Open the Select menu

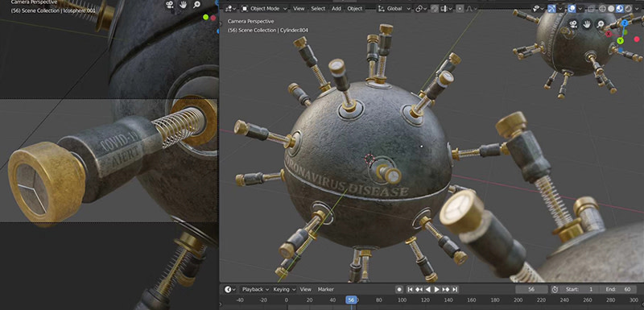point(318,8)
